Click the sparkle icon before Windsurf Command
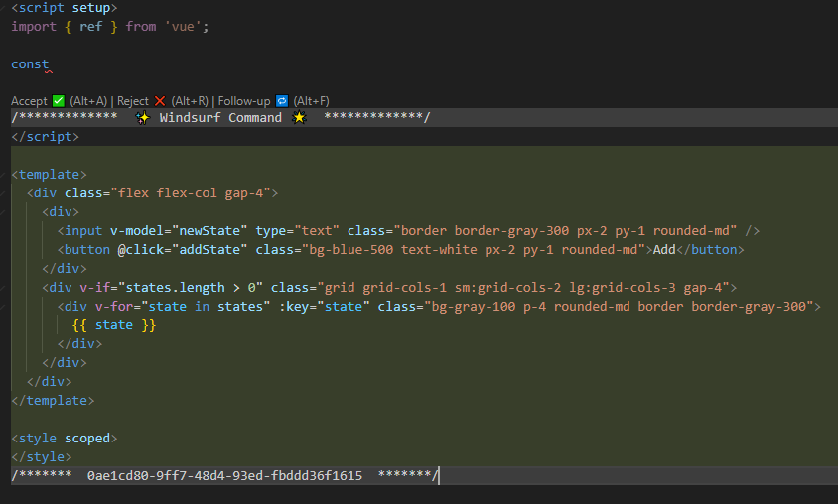The width and height of the screenshot is (838, 504). pos(142,118)
